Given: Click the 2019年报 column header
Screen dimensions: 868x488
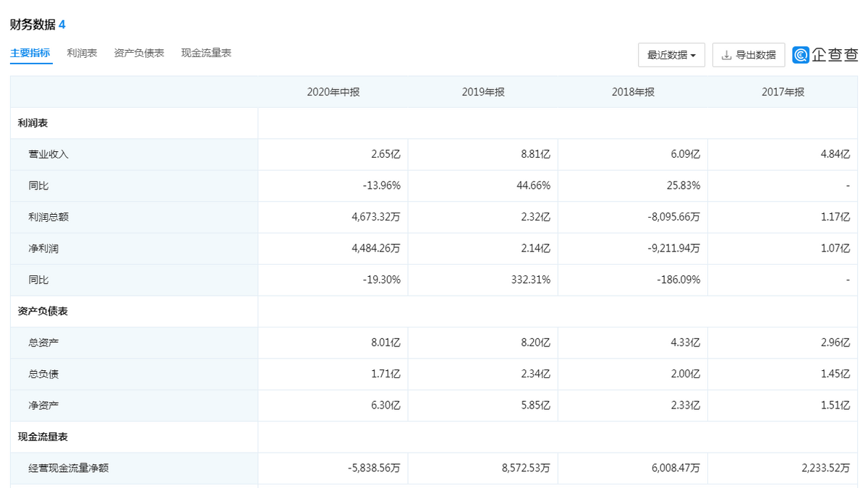Looking at the screenshot, I should (x=483, y=92).
